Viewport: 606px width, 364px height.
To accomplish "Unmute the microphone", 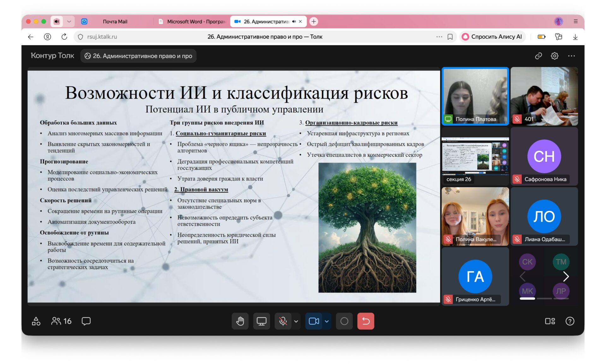I will (x=283, y=321).
